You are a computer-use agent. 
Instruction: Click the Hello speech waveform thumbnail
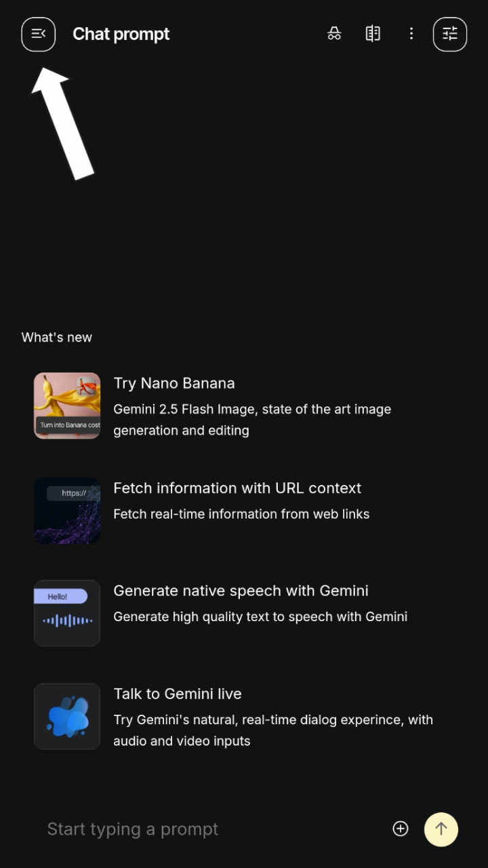point(66,613)
